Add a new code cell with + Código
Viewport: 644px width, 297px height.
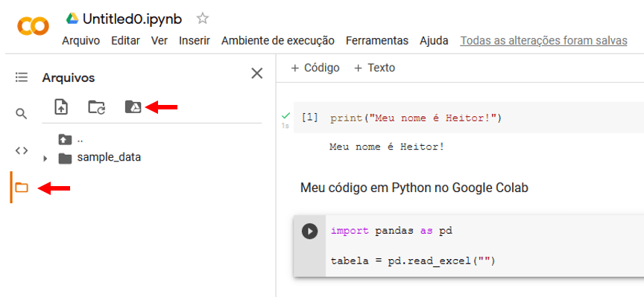315,68
